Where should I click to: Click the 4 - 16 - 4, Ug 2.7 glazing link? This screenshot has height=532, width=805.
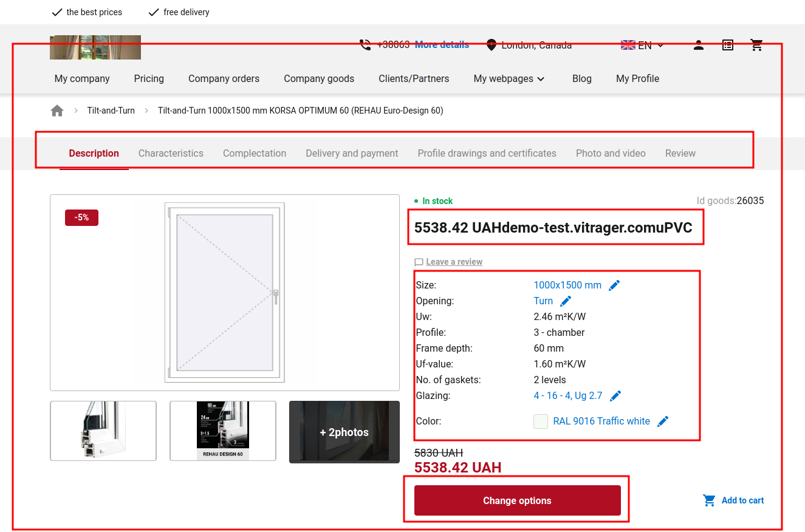(568, 395)
